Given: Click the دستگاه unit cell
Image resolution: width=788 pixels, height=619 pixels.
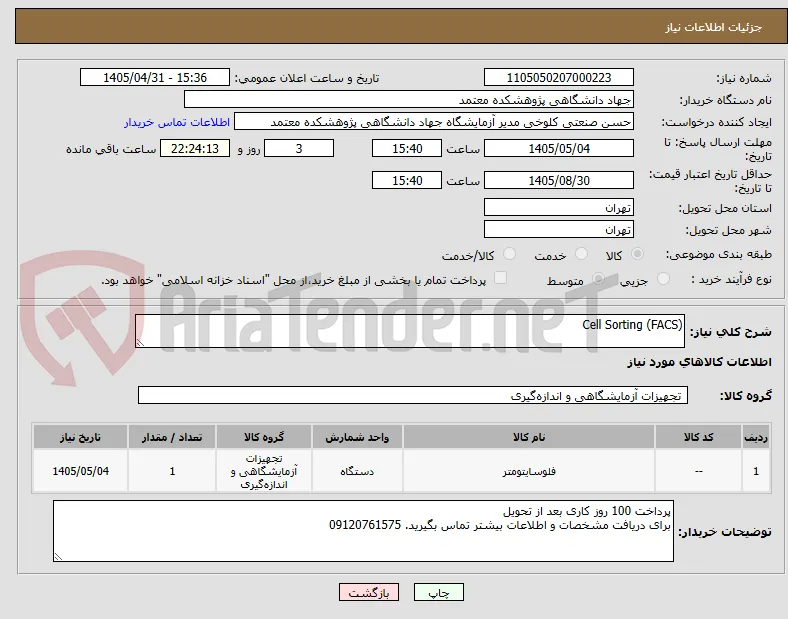Looking at the screenshot, I should 357,471.
